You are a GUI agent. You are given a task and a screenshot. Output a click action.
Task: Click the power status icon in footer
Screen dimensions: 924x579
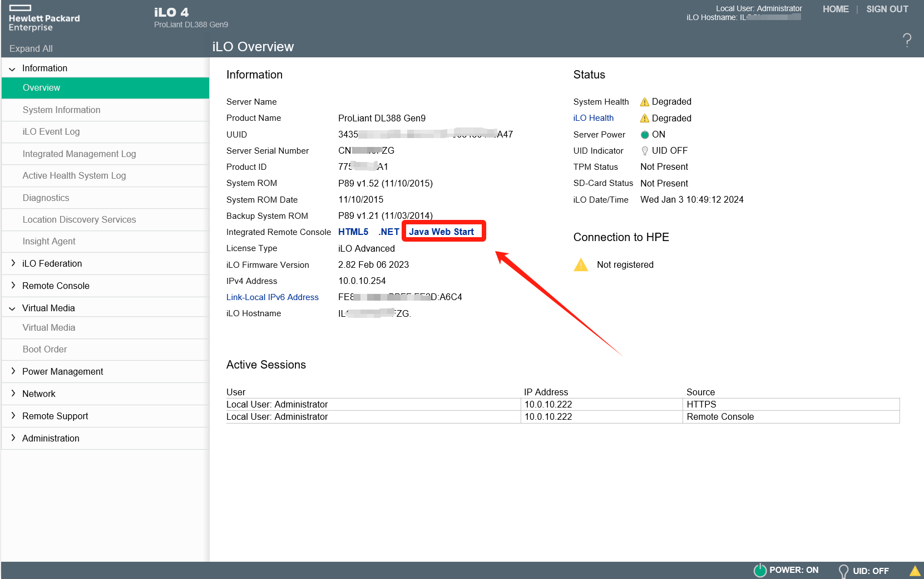760,570
